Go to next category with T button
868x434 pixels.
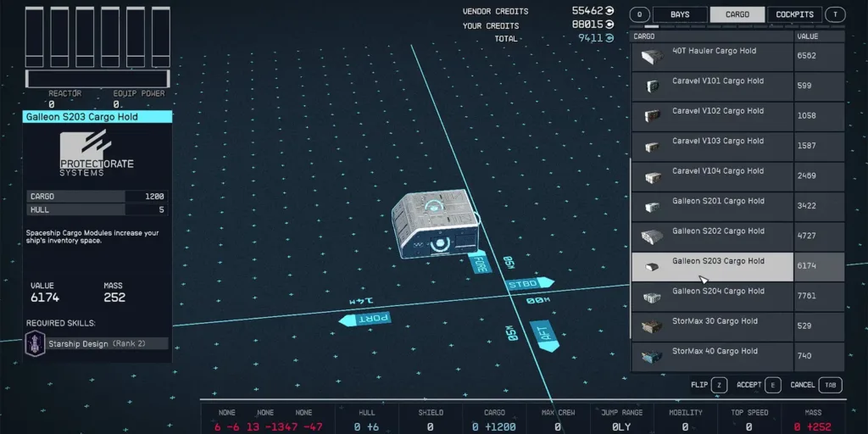[x=835, y=14]
